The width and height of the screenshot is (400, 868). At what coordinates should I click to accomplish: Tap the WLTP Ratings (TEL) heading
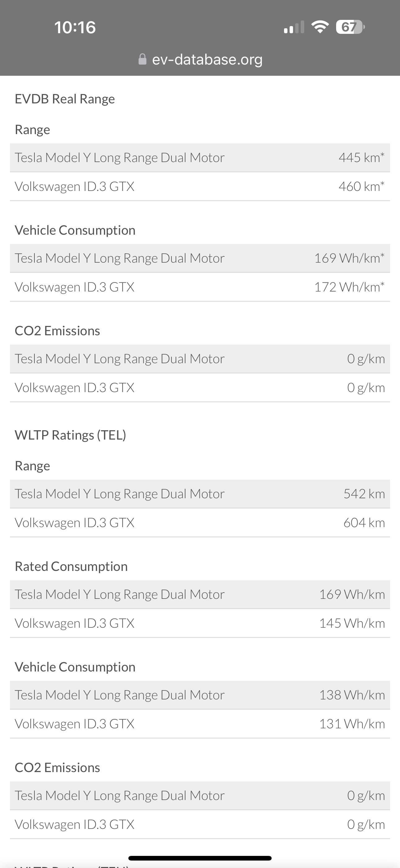(70, 435)
